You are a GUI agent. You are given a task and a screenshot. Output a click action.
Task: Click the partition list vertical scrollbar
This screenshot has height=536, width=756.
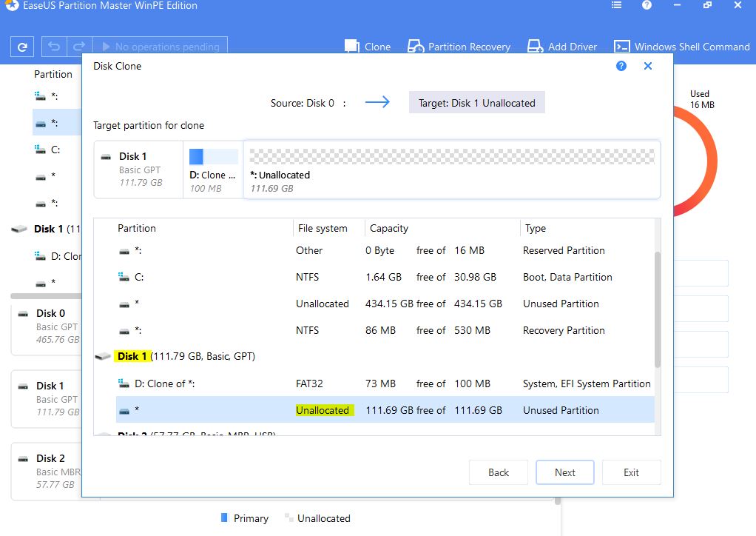[657, 311]
